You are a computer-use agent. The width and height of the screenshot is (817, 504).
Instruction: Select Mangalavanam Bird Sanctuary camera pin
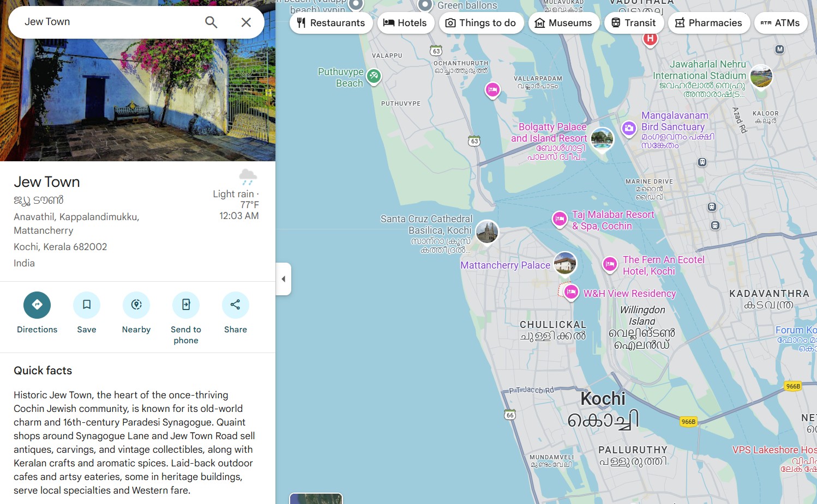coord(629,129)
